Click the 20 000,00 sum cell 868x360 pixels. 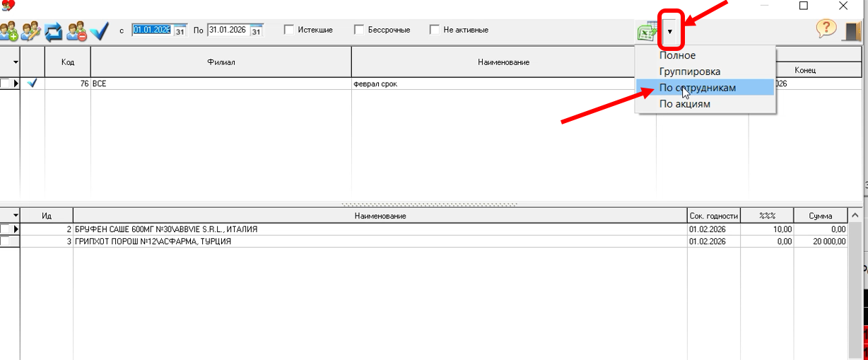(x=820, y=241)
